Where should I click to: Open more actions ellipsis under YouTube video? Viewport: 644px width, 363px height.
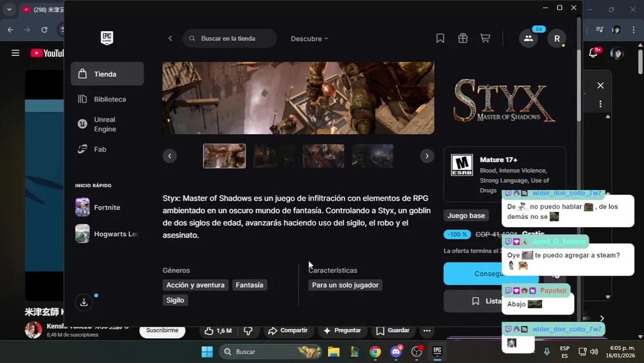click(x=427, y=331)
